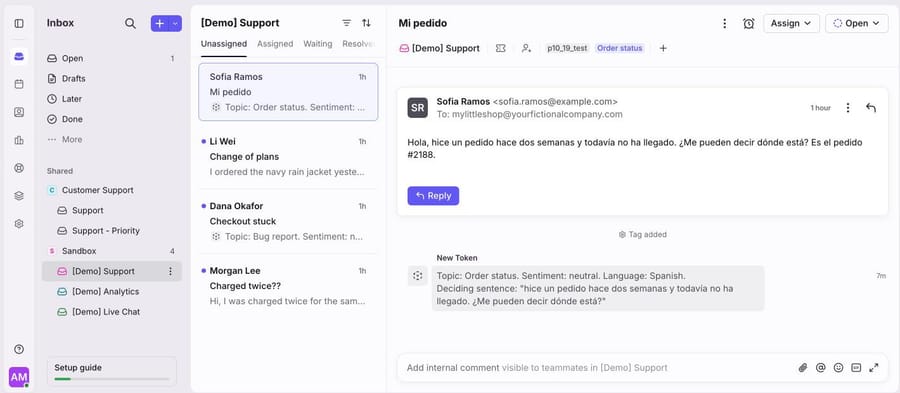This screenshot has width=900, height=393.
Task: Select the Open folder in Inbox
Action: pos(112,59)
